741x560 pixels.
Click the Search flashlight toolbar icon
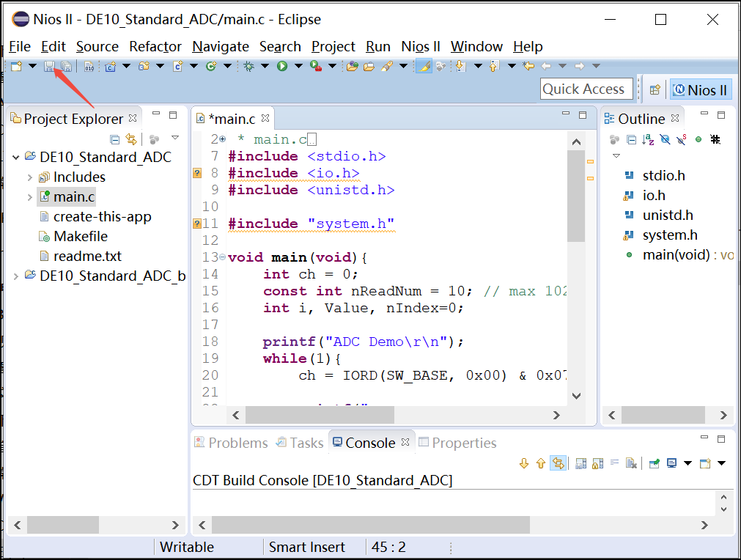point(387,66)
